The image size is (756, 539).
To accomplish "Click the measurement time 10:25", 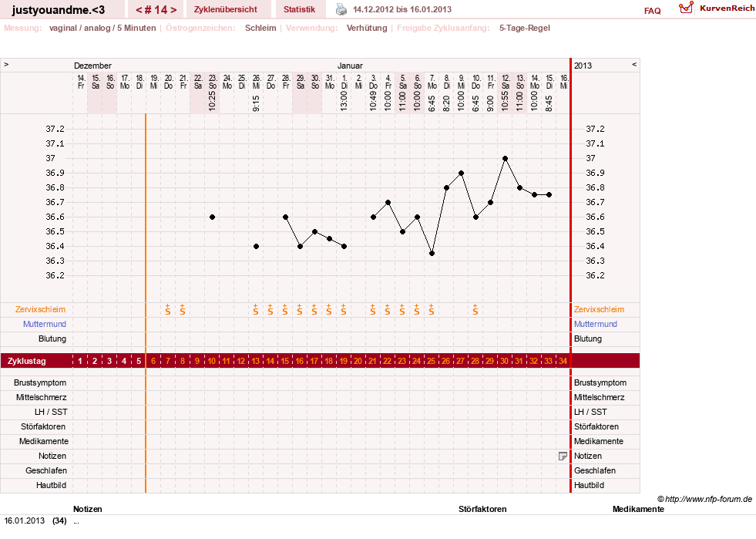I will point(212,102).
